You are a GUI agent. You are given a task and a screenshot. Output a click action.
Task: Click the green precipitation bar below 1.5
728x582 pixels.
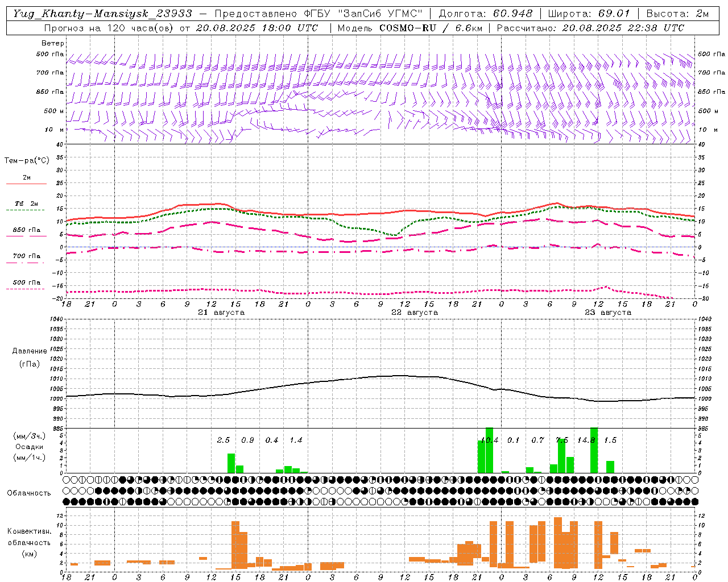(x=610, y=467)
